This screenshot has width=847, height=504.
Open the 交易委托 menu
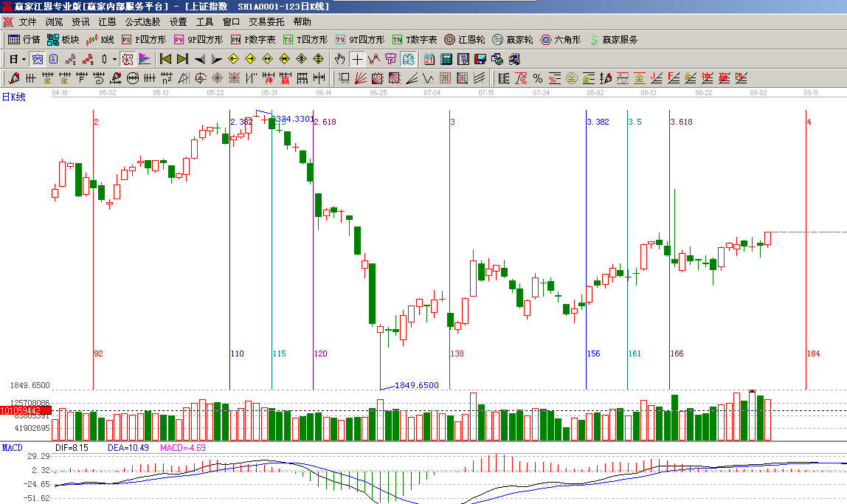point(266,22)
